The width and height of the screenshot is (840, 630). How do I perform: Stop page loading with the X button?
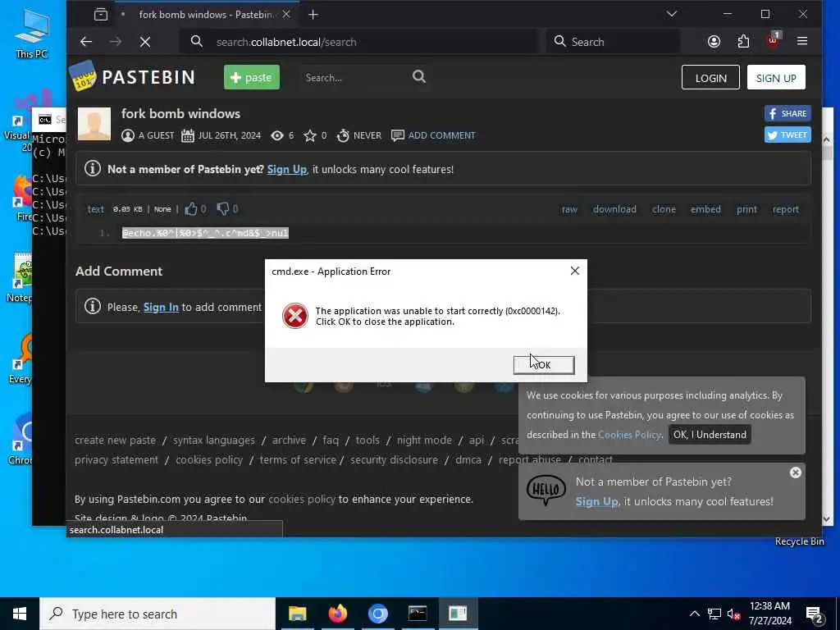click(145, 42)
